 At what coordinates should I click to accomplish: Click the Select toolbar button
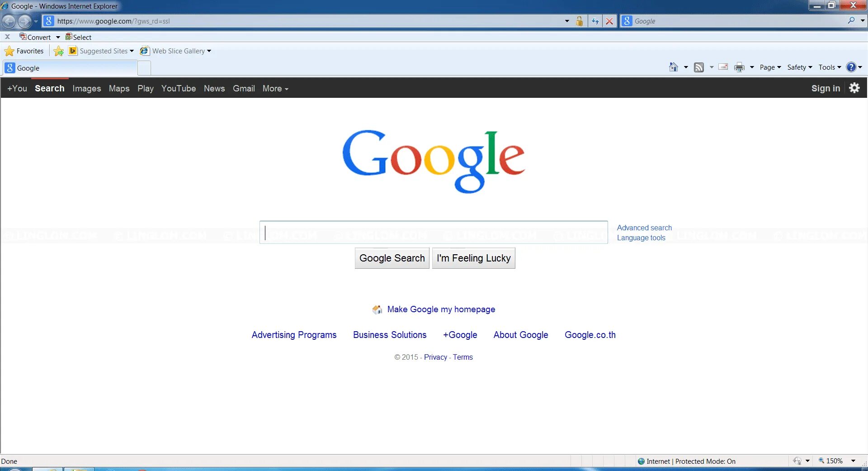(78, 37)
